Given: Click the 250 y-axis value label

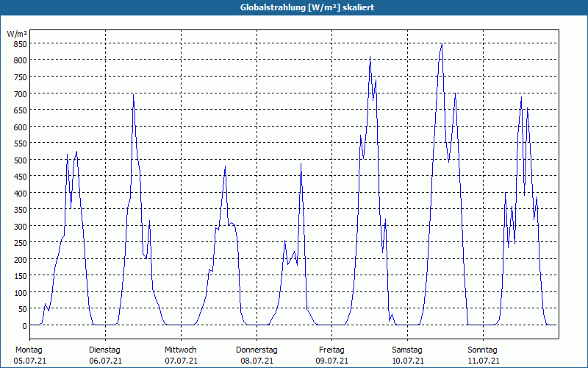Looking at the screenshot, I should [20, 243].
